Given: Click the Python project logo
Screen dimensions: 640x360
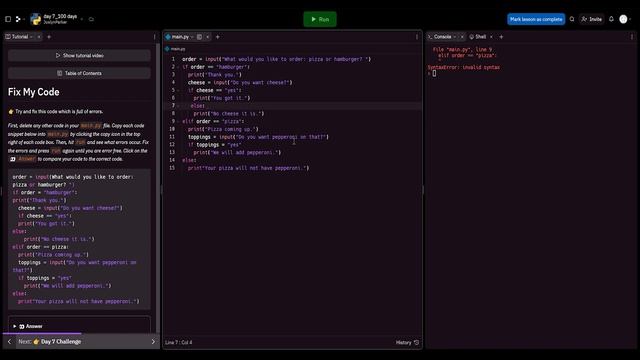Looking at the screenshot, I should tap(36, 19).
